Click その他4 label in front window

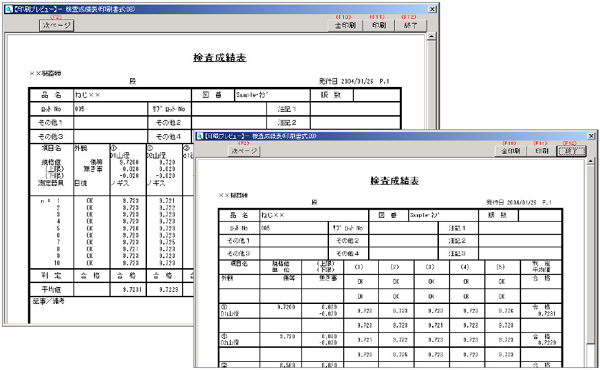[347, 253]
